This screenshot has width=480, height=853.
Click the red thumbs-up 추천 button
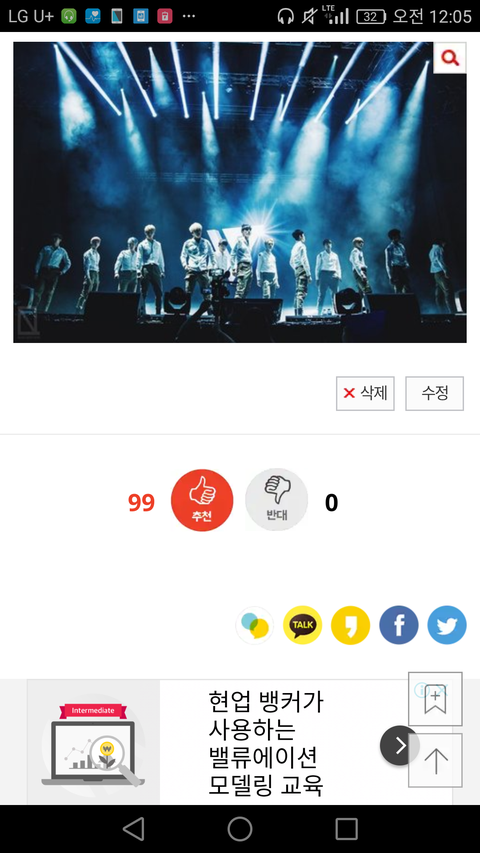pyautogui.click(x=202, y=500)
